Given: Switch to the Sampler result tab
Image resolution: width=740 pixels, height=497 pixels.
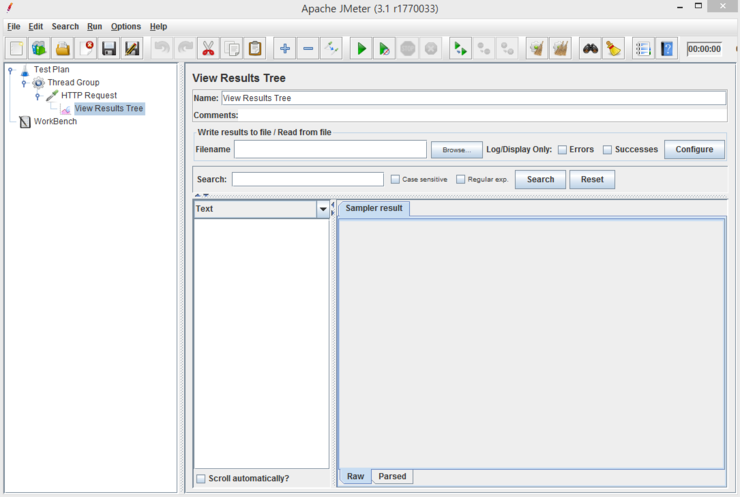Looking at the screenshot, I should coord(374,208).
